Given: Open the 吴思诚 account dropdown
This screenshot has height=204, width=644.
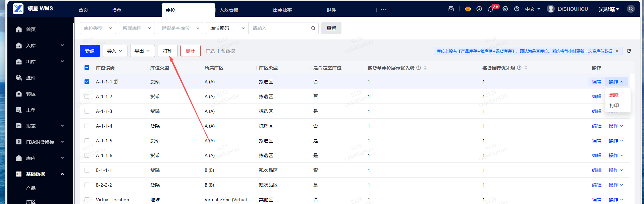Looking at the screenshot, I should tap(609, 9).
